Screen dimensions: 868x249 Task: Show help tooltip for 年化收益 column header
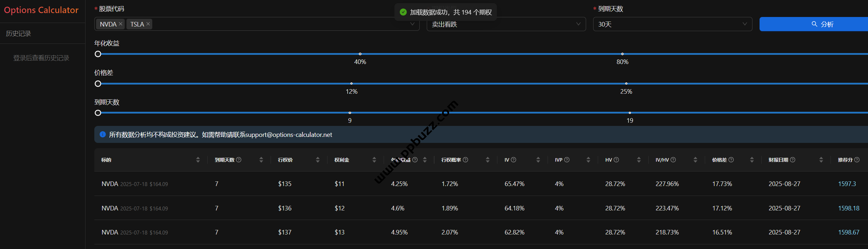pyautogui.click(x=415, y=160)
